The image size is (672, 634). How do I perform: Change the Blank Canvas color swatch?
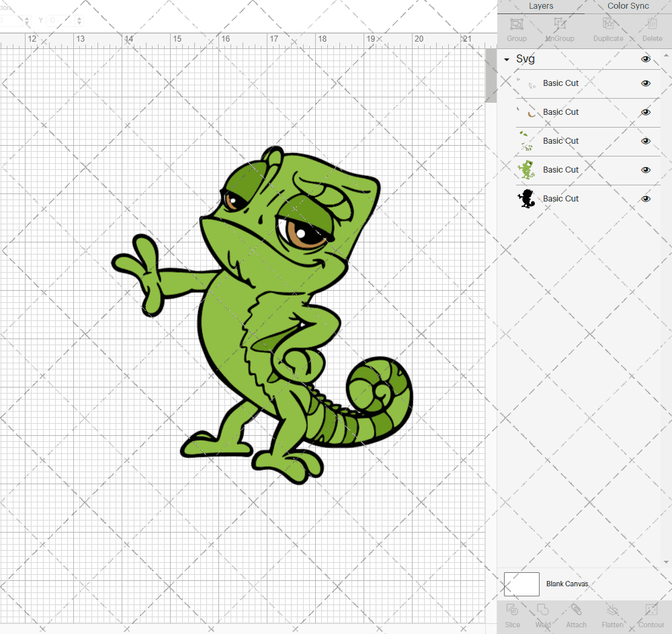tap(521, 584)
